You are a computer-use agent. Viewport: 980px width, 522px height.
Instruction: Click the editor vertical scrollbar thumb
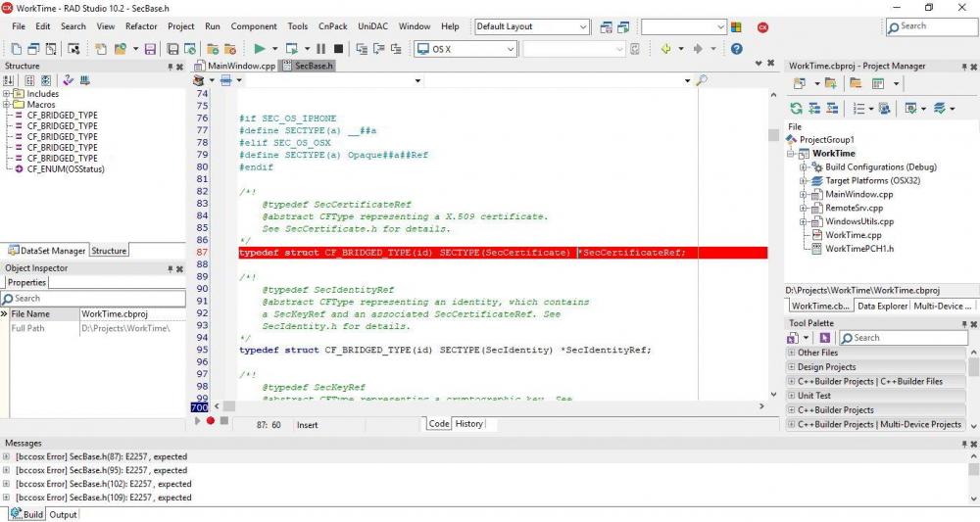click(773, 135)
